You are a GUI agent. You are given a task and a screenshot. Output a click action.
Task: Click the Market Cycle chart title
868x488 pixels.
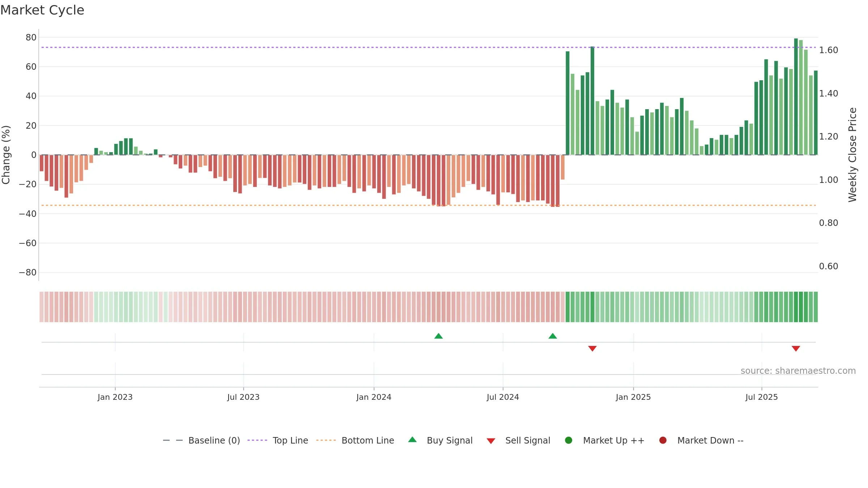tap(42, 10)
